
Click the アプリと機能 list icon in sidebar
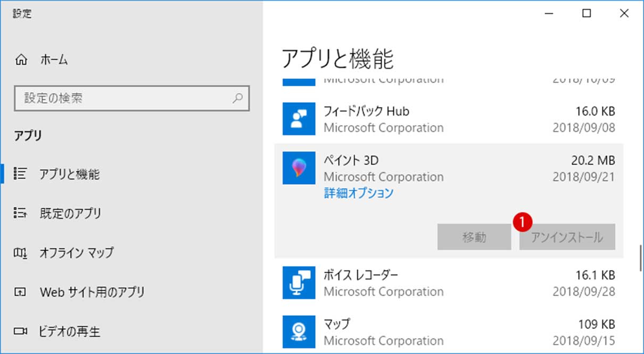[21, 174]
